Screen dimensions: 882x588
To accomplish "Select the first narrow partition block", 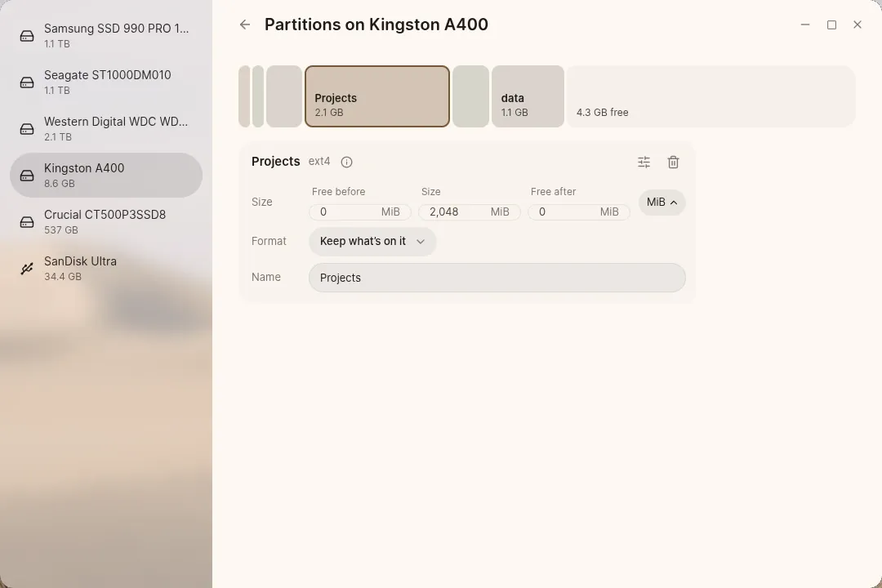I will click(x=244, y=96).
